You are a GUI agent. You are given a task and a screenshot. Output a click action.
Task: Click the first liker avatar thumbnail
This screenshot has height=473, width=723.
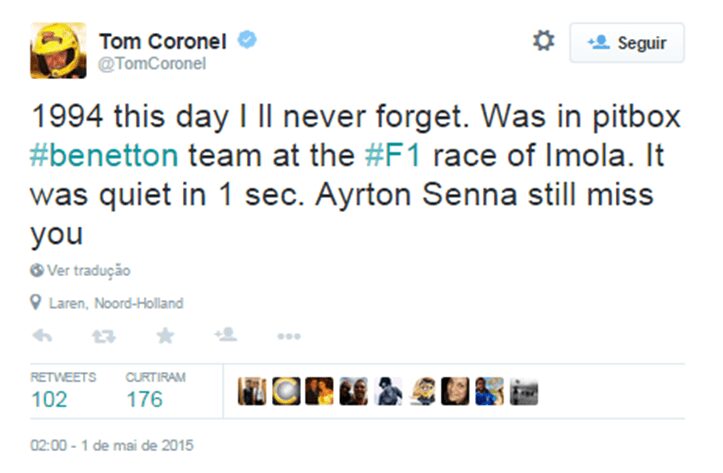click(250, 391)
